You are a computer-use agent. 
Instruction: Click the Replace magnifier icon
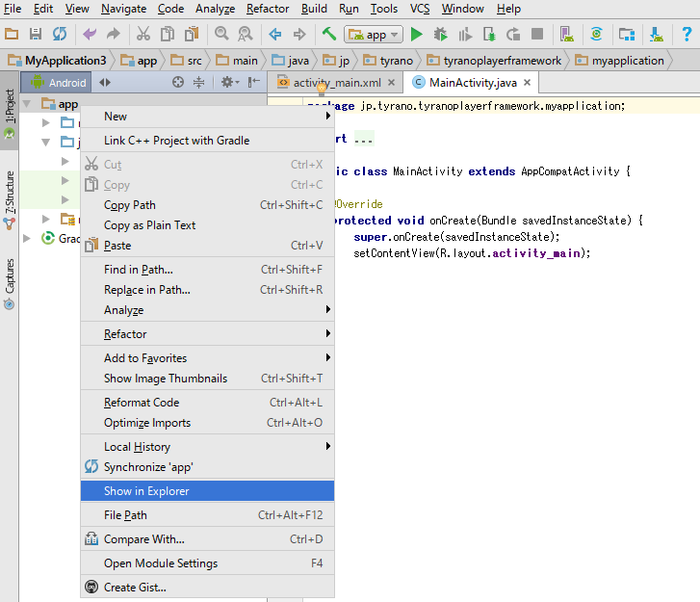point(246,34)
